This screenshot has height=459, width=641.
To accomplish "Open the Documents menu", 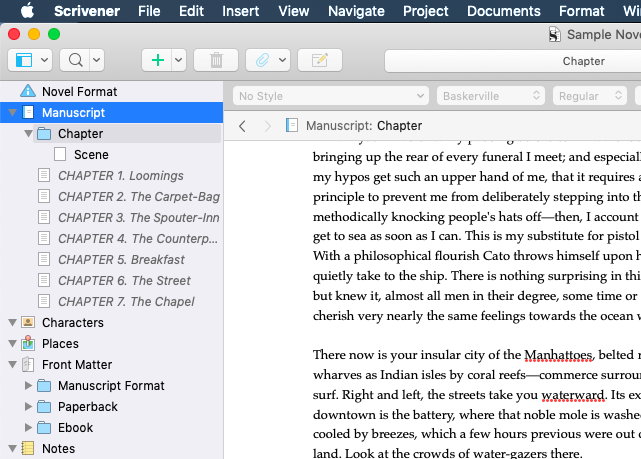I will (504, 11).
